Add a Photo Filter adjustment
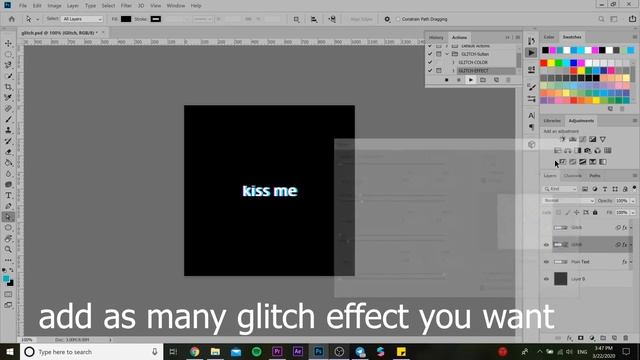 (x=587, y=151)
